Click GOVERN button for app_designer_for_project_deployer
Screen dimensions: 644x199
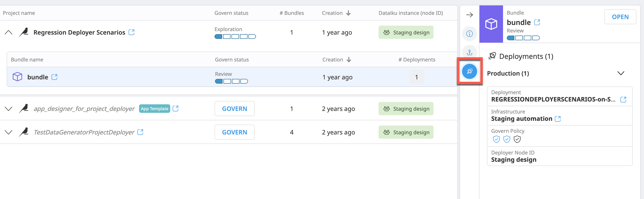coord(235,109)
